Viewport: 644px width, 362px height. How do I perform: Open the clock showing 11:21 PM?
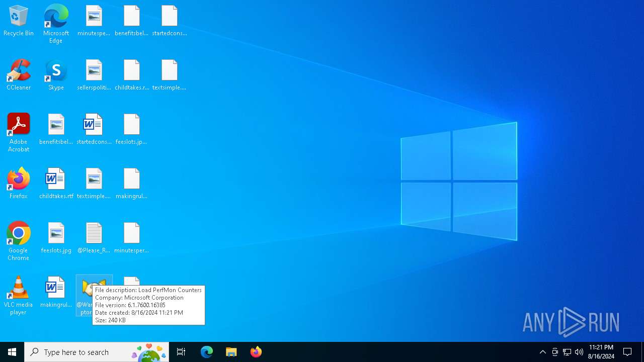(601, 352)
